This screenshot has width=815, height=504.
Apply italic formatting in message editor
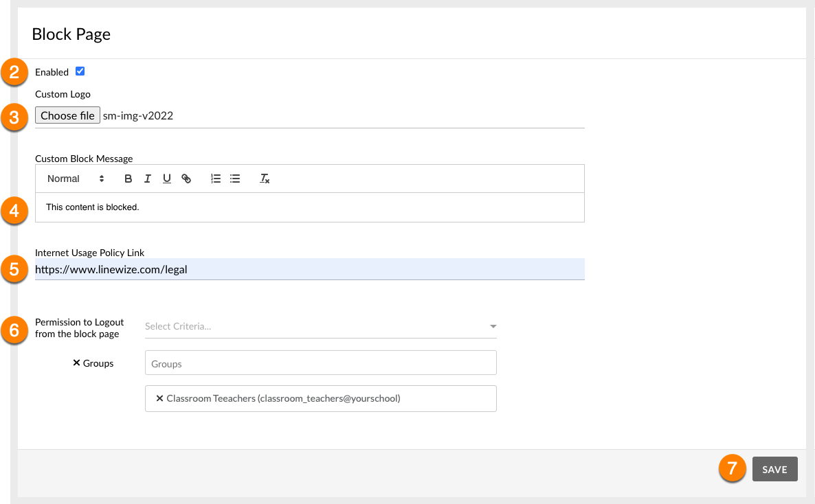pyautogui.click(x=148, y=179)
